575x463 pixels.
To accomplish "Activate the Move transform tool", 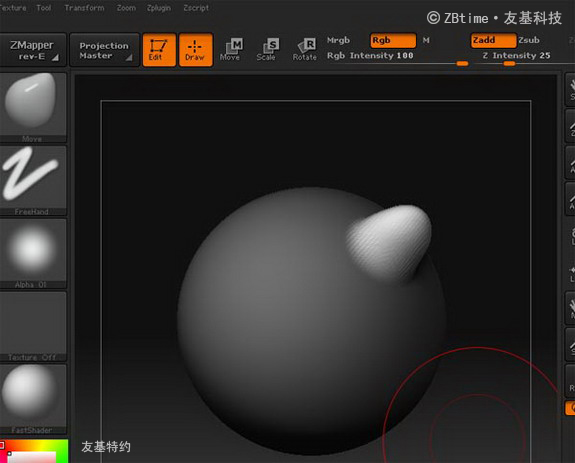I will [x=231, y=50].
